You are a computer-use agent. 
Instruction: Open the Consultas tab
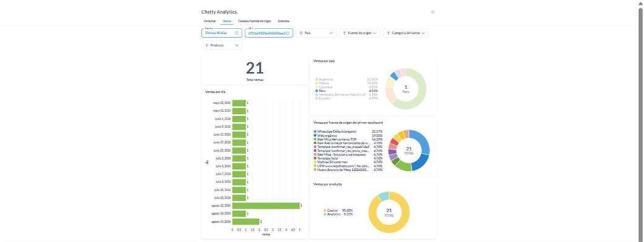coord(209,21)
